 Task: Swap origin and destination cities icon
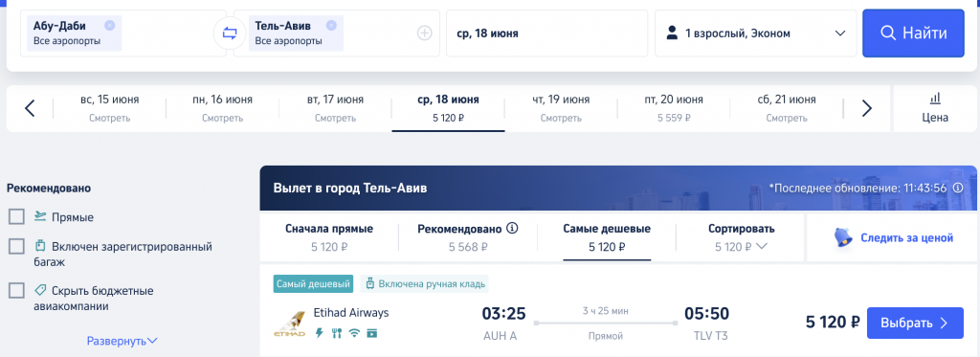click(x=230, y=33)
